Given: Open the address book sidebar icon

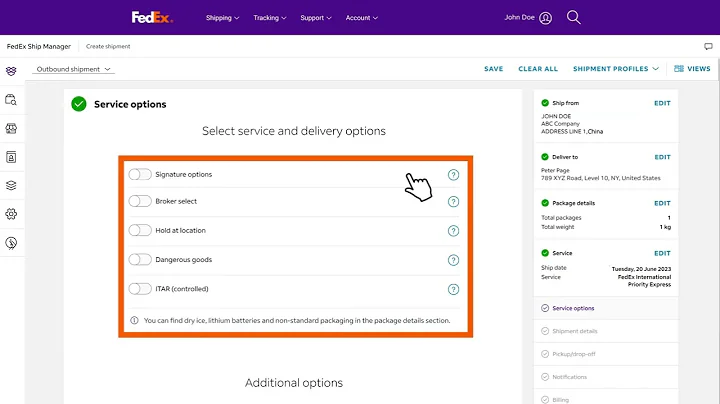Looking at the screenshot, I should [x=11, y=157].
